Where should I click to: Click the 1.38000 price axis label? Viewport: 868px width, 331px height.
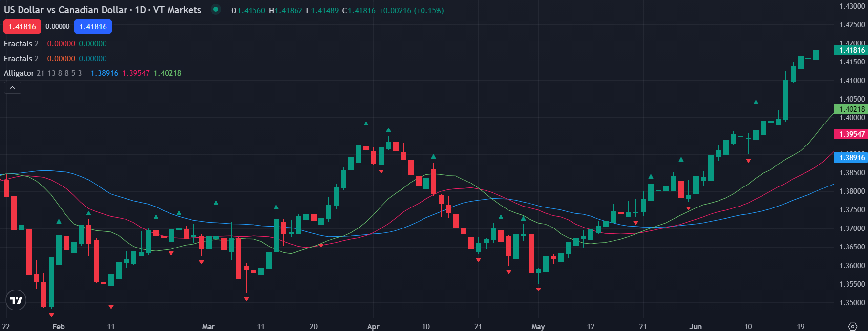(852, 191)
